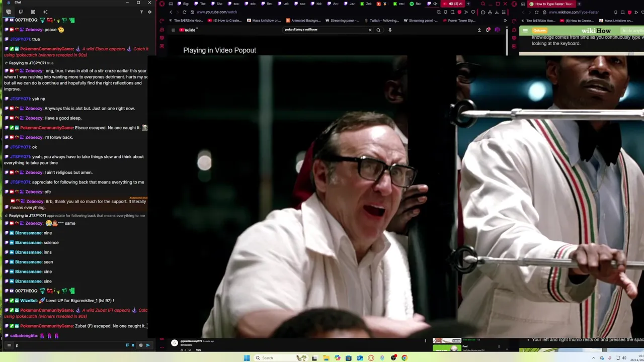Click the YouTube logo

188,30
